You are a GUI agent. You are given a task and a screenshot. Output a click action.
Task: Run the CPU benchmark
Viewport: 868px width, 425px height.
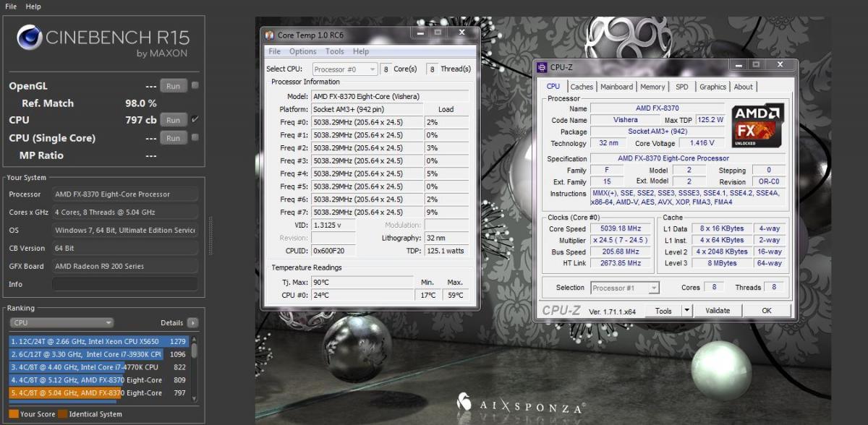tap(173, 120)
